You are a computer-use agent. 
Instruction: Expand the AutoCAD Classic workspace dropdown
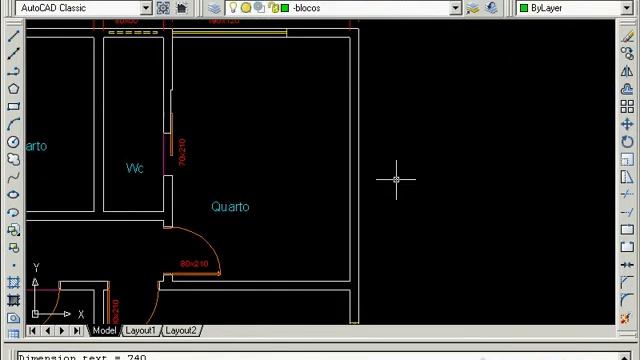click(146, 8)
